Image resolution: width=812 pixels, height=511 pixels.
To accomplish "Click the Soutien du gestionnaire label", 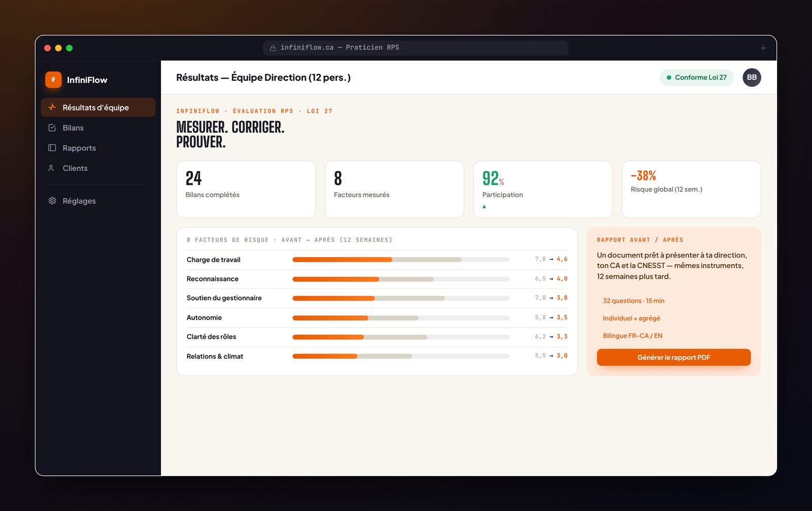I will click(224, 298).
